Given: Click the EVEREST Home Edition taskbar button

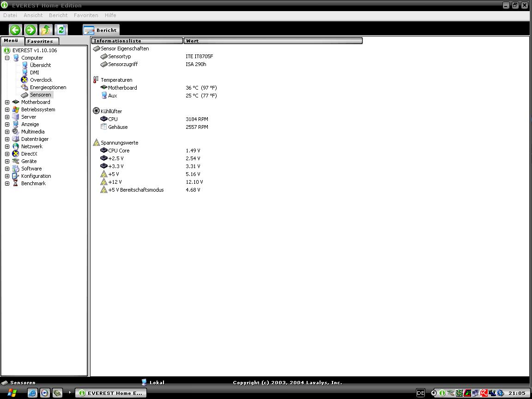Looking at the screenshot, I should click(x=111, y=393).
